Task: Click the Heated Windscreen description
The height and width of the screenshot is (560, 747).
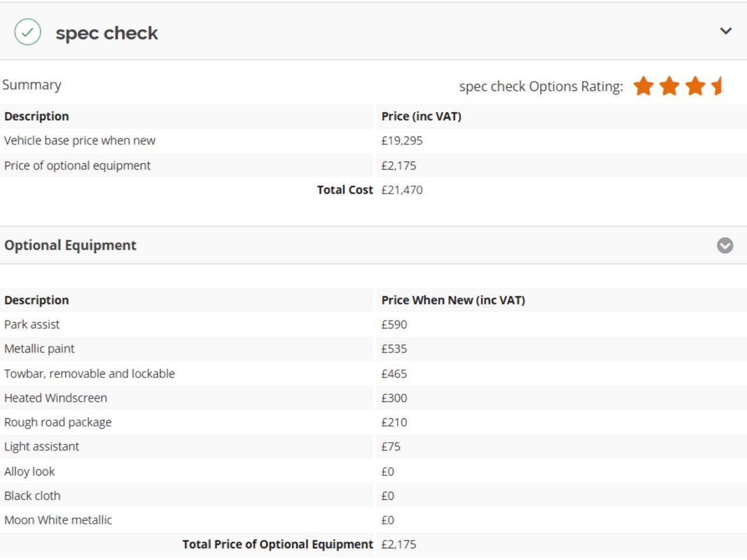Action: click(55, 398)
